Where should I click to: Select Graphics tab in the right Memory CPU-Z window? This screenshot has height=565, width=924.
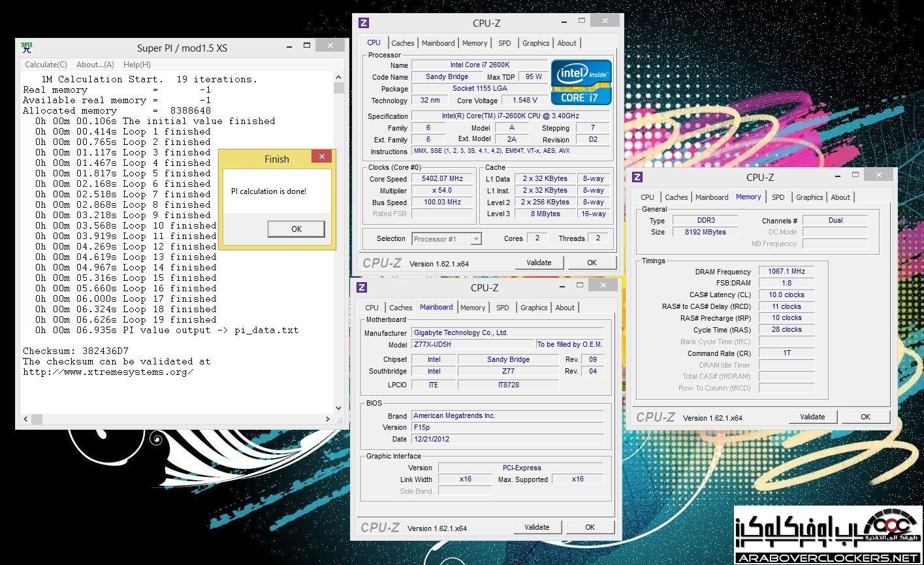click(x=809, y=197)
